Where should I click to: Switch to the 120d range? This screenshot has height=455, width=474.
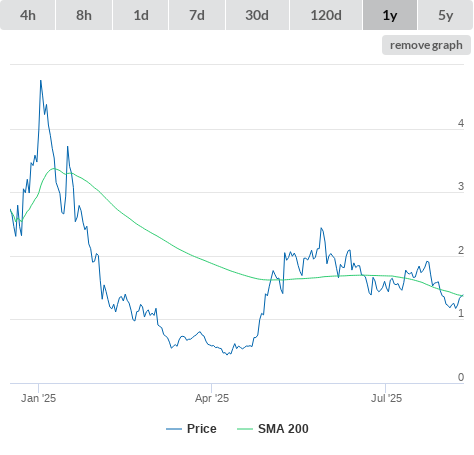(326, 15)
